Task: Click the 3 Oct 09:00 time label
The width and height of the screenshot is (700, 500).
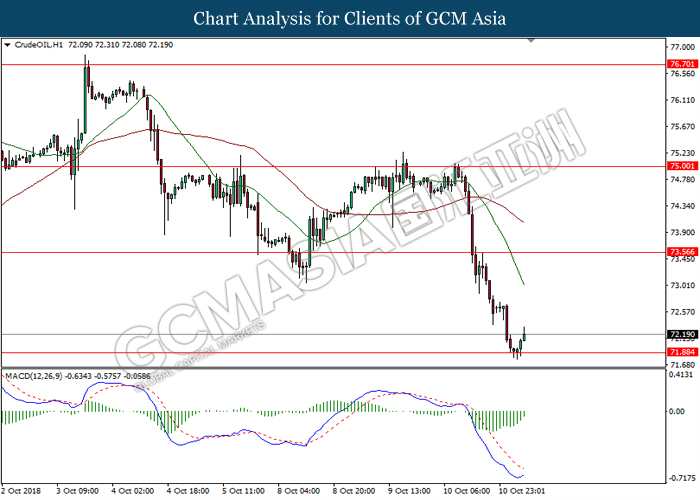Action: coord(78,491)
